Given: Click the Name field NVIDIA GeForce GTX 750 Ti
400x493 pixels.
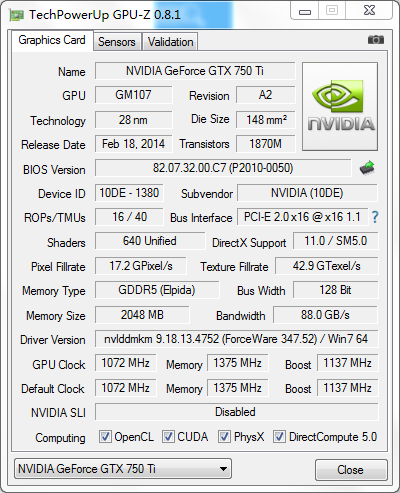Looking at the screenshot, I should [x=195, y=71].
